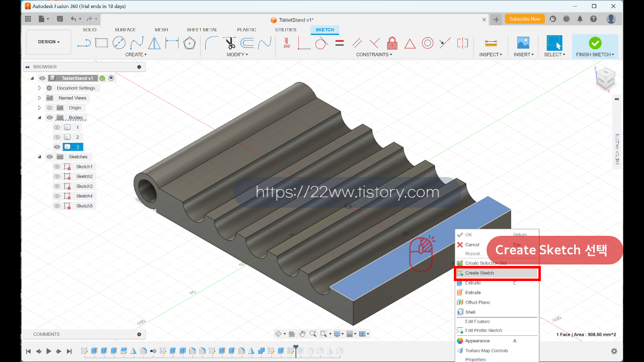Screen dimensions: 644x362
Task: Play the timeline with the play button
Action: click(x=49, y=351)
